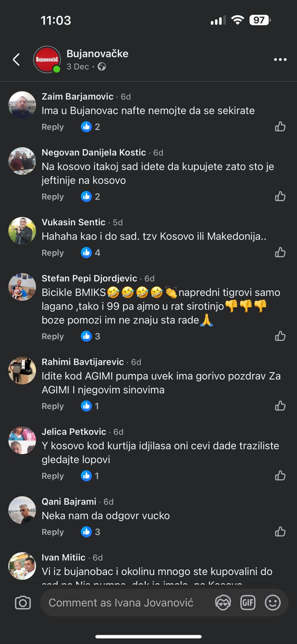297x644 pixels.
Task: Like Qani Bajrami's comment
Action: [x=280, y=532]
